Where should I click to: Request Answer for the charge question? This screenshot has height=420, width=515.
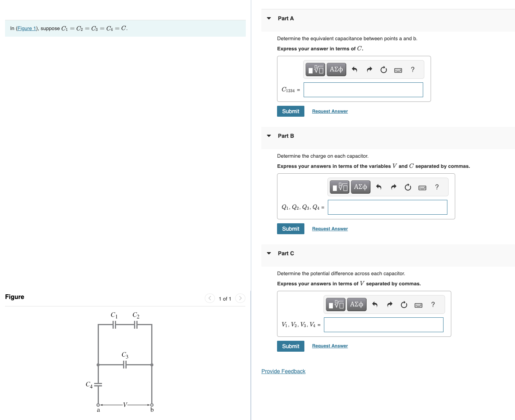click(329, 228)
